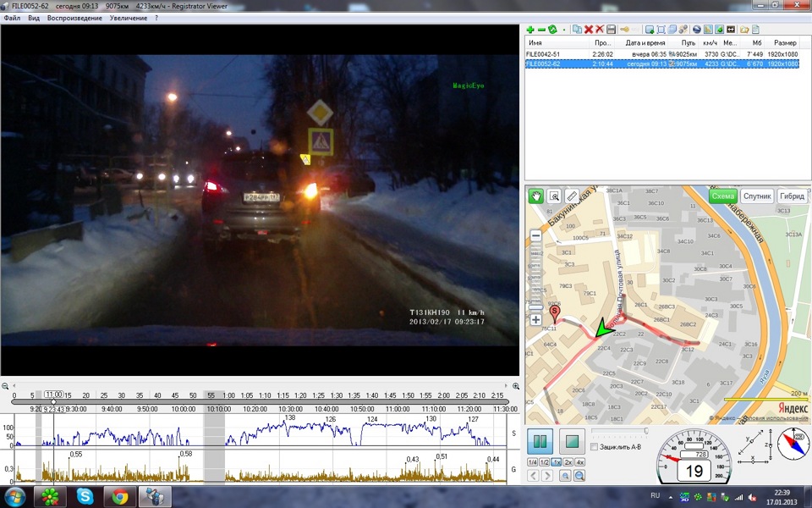Click the playback volume slider handle
The height and width of the screenshot is (508, 812).
(646, 431)
